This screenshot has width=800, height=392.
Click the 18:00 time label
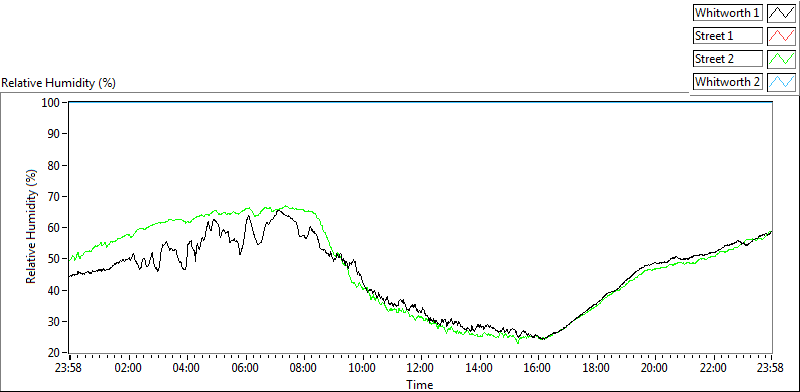596,368
